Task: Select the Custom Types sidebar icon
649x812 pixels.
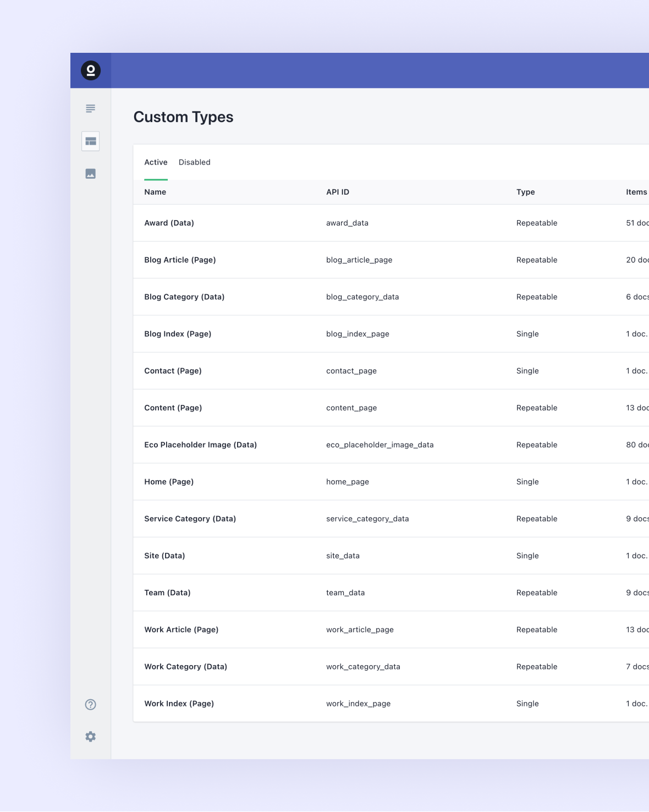Action: (91, 141)
